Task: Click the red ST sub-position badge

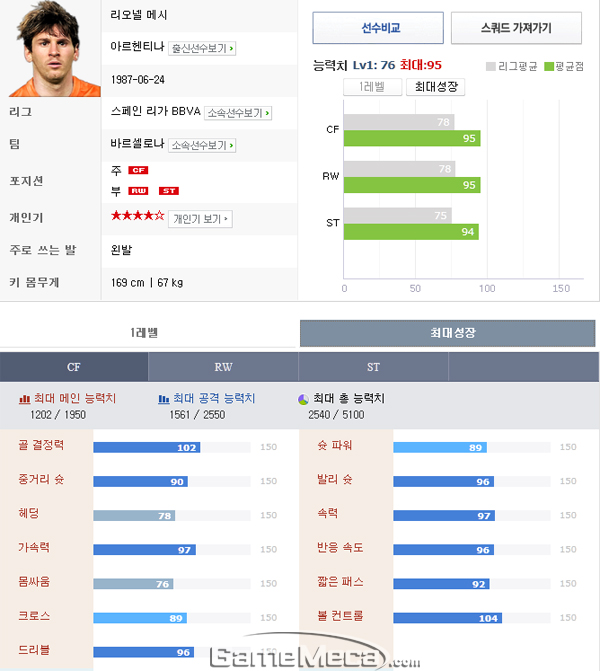Action: click(x=169, y=191)
